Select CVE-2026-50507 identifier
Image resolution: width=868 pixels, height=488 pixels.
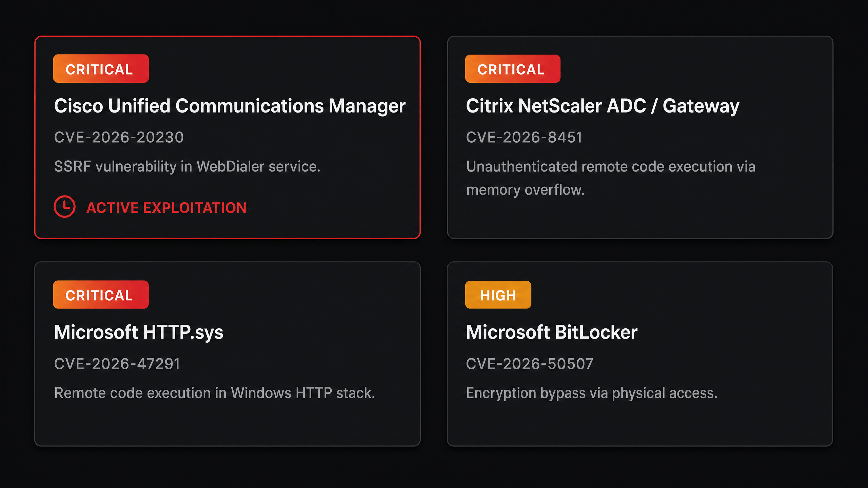[x=529, y=364]
